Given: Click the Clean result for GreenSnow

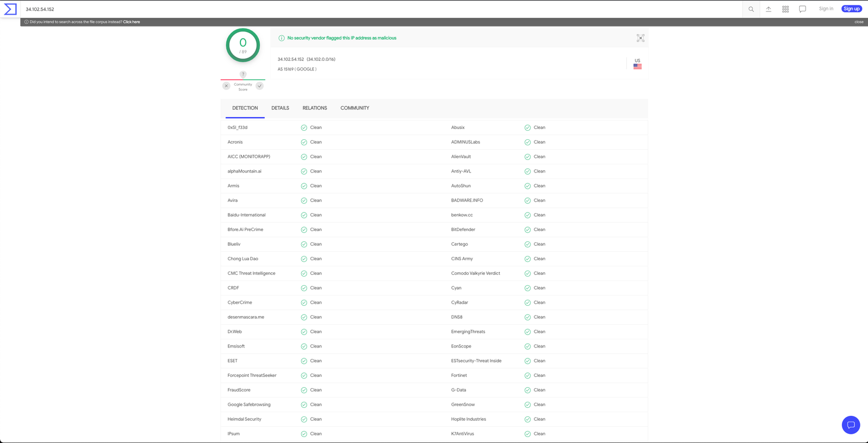Looking at the screenshot, I should click(539, 405).
